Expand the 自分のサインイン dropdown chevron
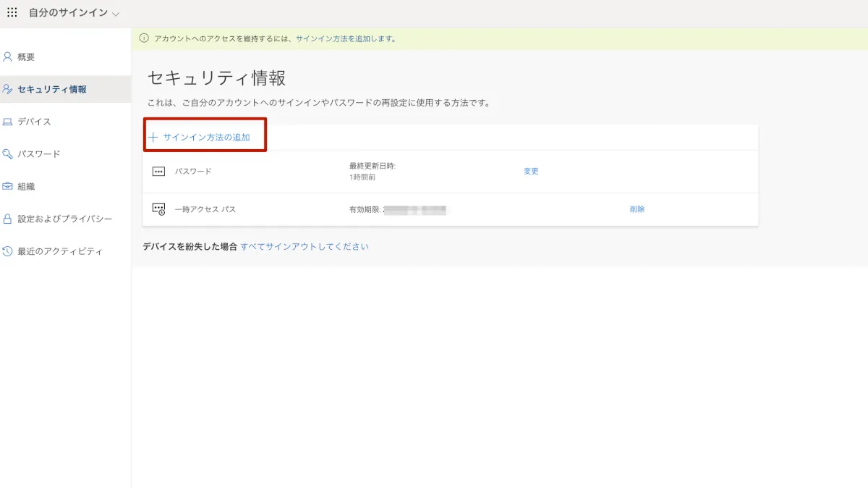 point(116,14)
